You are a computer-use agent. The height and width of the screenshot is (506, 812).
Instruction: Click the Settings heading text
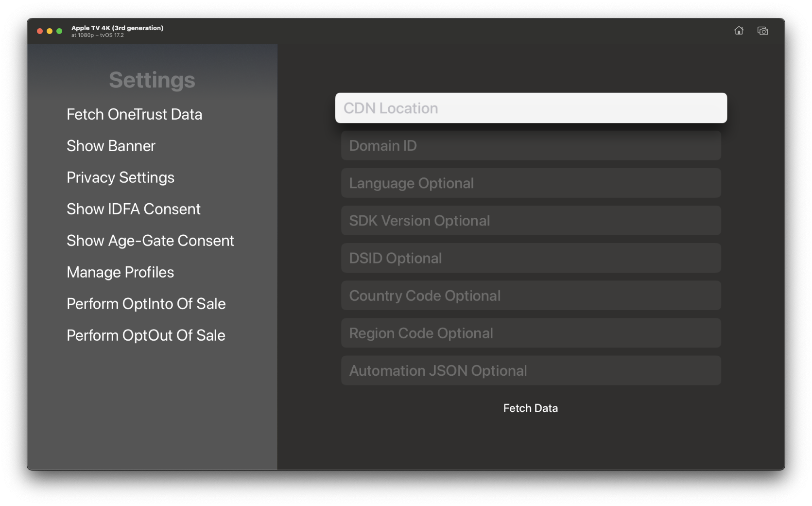pos(152,80)
